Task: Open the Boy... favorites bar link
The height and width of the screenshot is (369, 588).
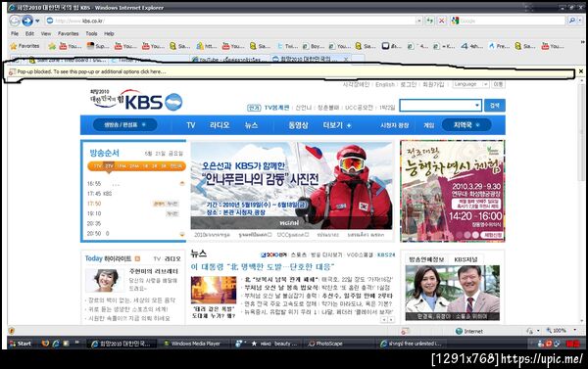Action: (x=314, y=46)
